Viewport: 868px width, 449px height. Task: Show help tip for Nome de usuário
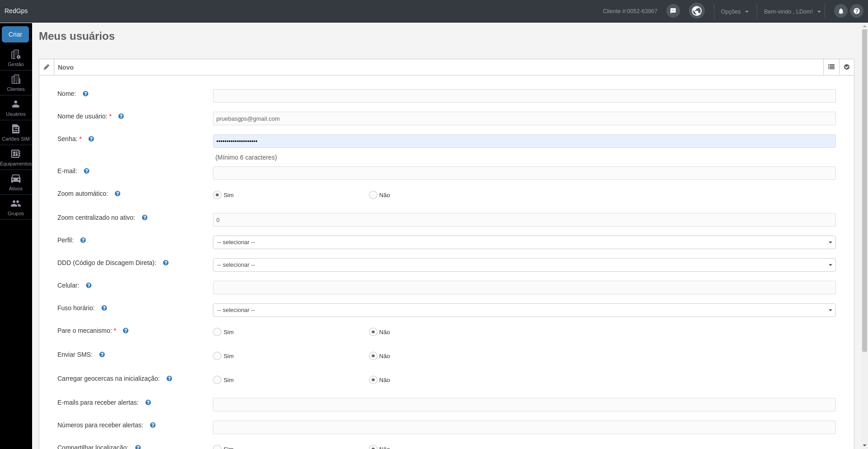tap(121, 116)
